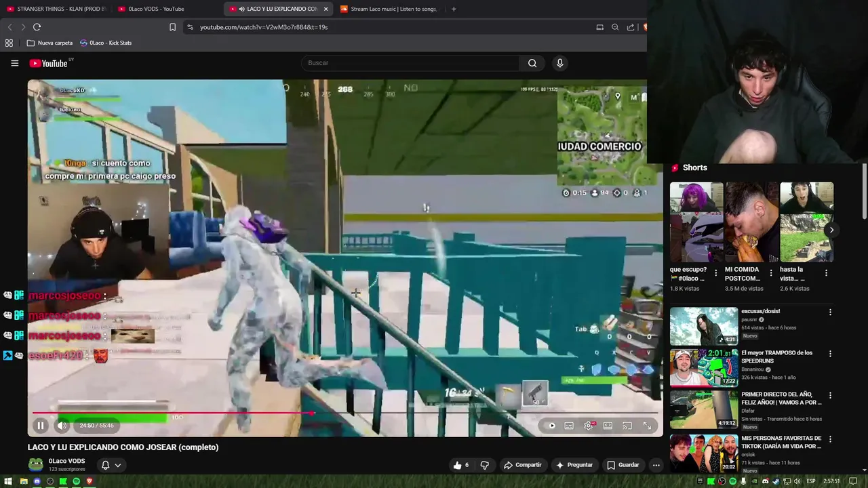The image size is (868, 488).
Task: Click the youtube.com address bar URL
Action: coord(264,27)
